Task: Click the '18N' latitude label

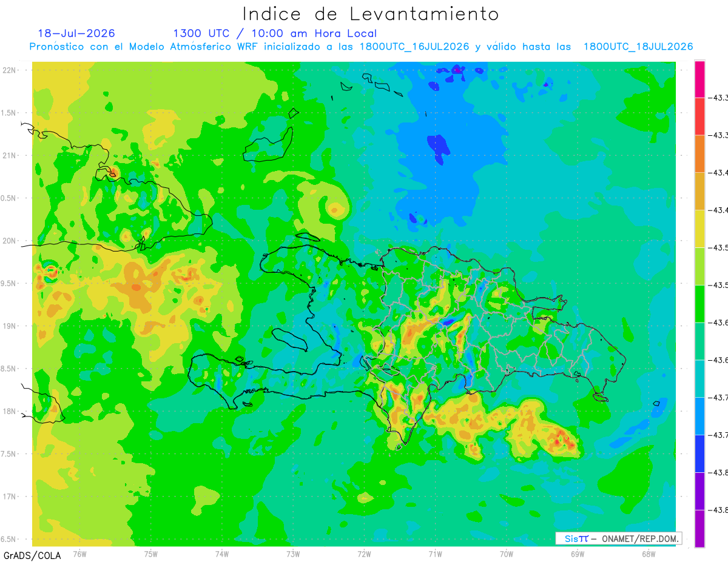Action: (x=10, y=412)
